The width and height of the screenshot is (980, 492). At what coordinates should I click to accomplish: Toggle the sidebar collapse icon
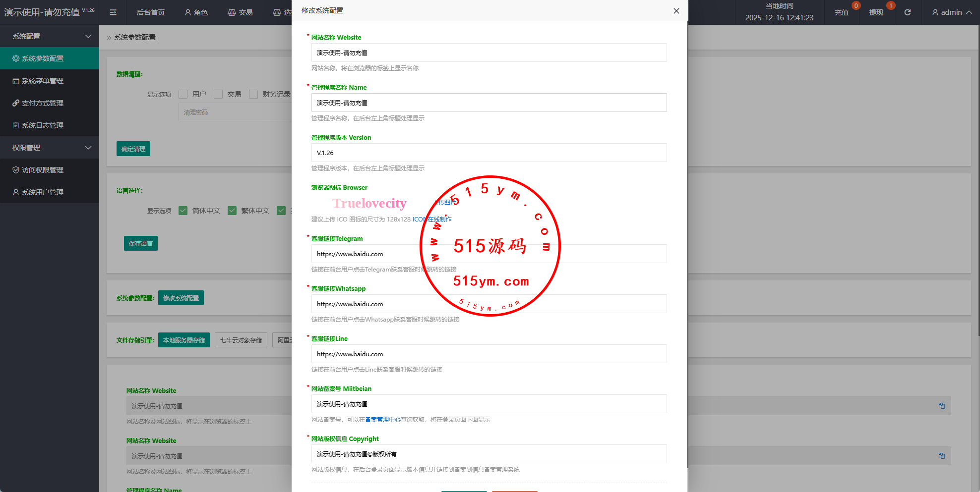(x=113, y=12)
